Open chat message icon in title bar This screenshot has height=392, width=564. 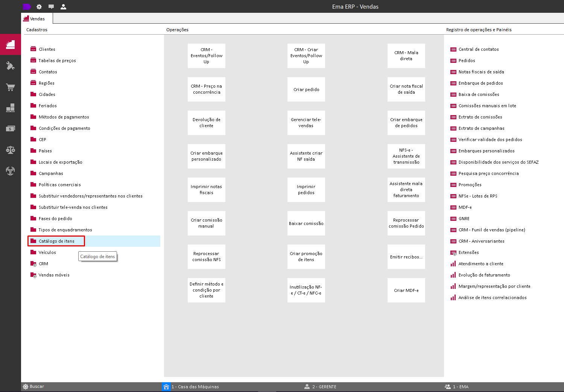click(x=51, y=6)
